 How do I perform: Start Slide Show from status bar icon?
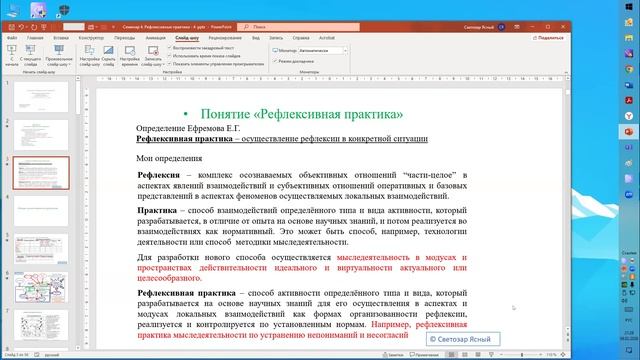click(491, 355)
